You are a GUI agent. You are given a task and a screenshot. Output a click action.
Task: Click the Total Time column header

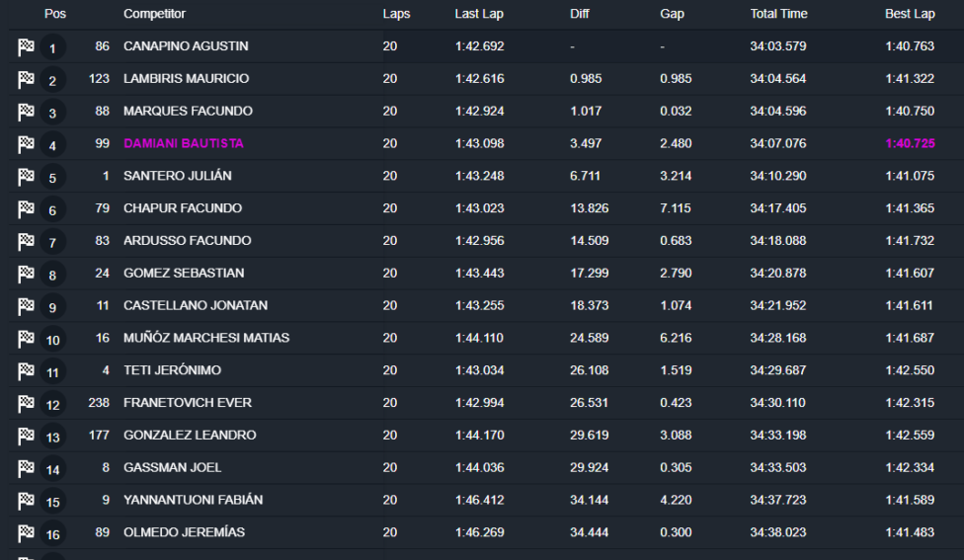(x=778, y=14)
